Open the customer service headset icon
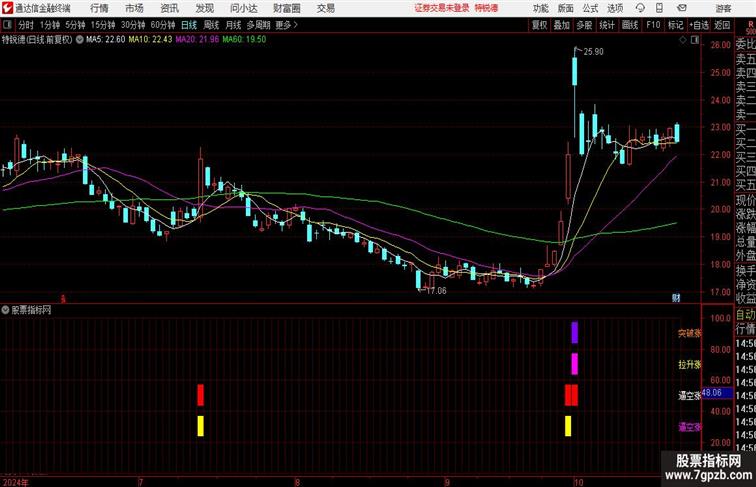The width and height of the screenshot is (756, 487). click(x=640, y=8)
